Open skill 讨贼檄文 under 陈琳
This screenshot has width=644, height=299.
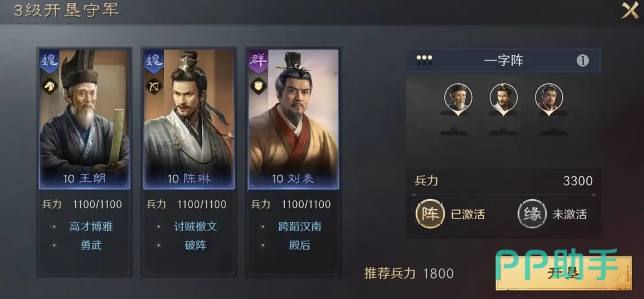195,227
